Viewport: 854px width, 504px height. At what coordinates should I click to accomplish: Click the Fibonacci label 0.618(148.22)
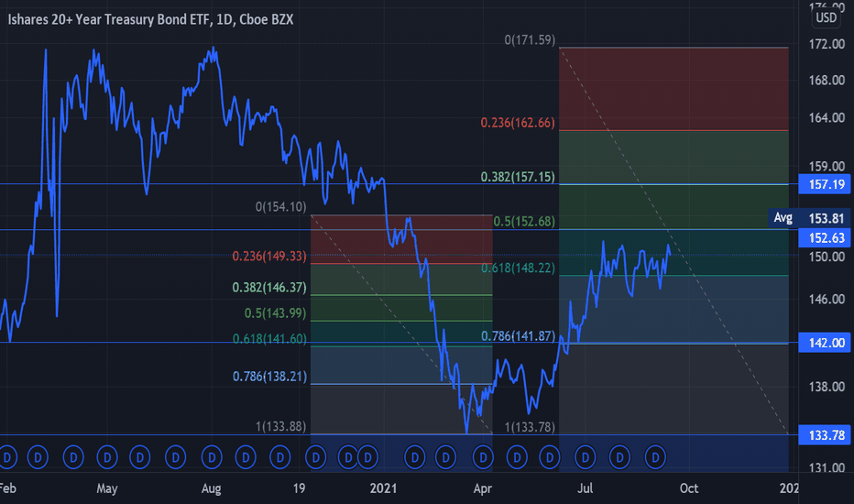pyautogui.click(x=518, y=268)
